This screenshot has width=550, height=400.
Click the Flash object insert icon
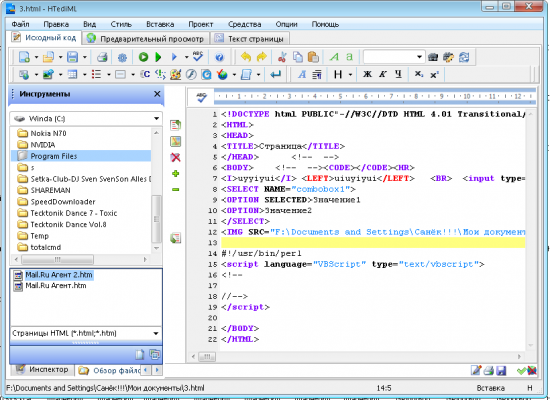191,74
